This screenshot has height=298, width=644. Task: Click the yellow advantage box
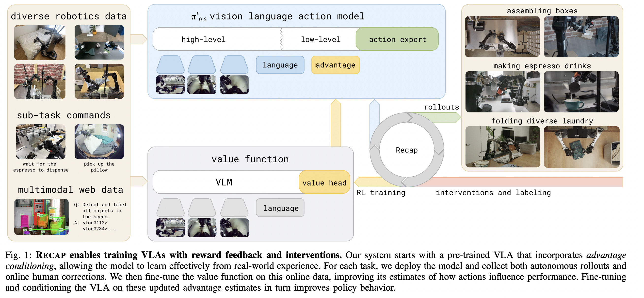[x=335, y=65]
